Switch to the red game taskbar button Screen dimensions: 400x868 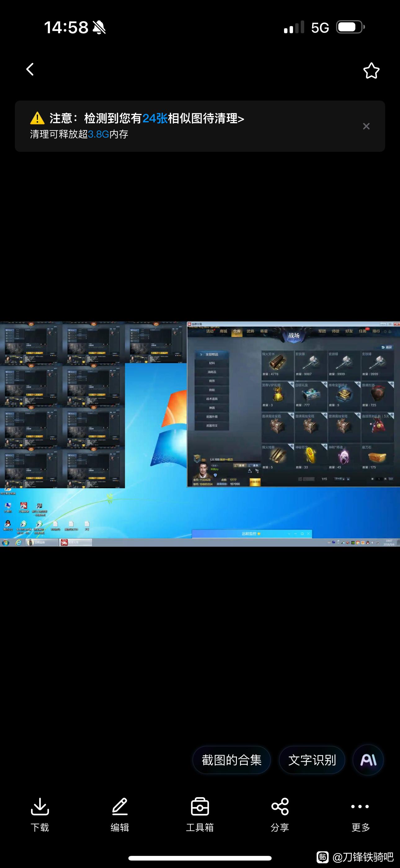point(75,543)
